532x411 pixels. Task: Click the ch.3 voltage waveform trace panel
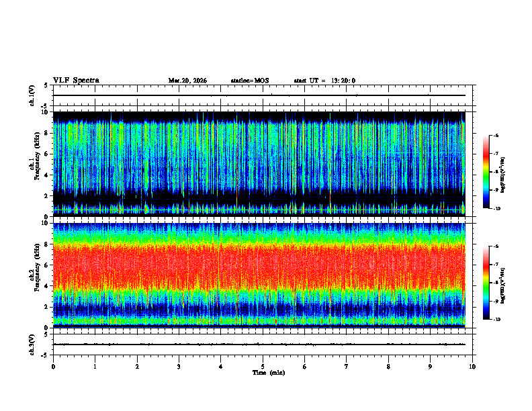click(263, 345)
